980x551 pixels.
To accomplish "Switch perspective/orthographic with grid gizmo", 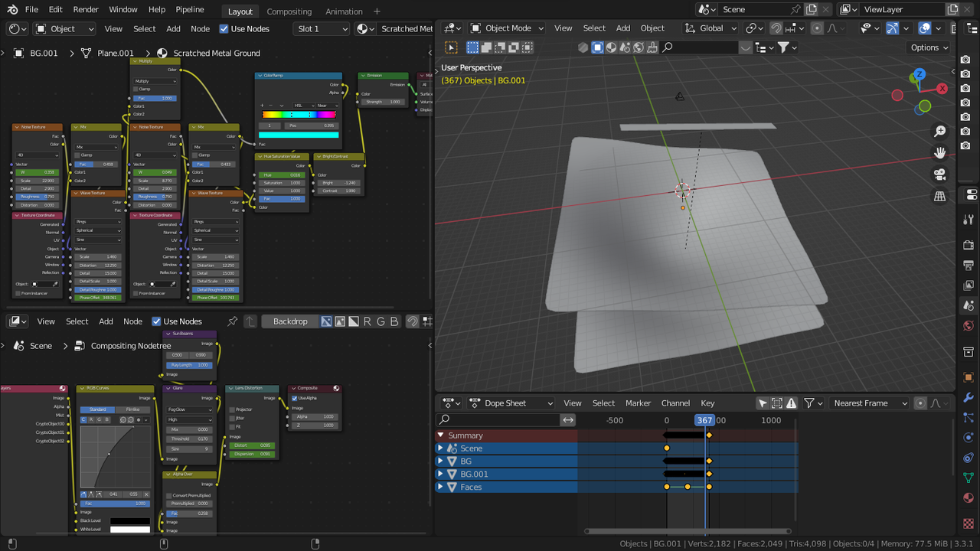I will 940,196.
